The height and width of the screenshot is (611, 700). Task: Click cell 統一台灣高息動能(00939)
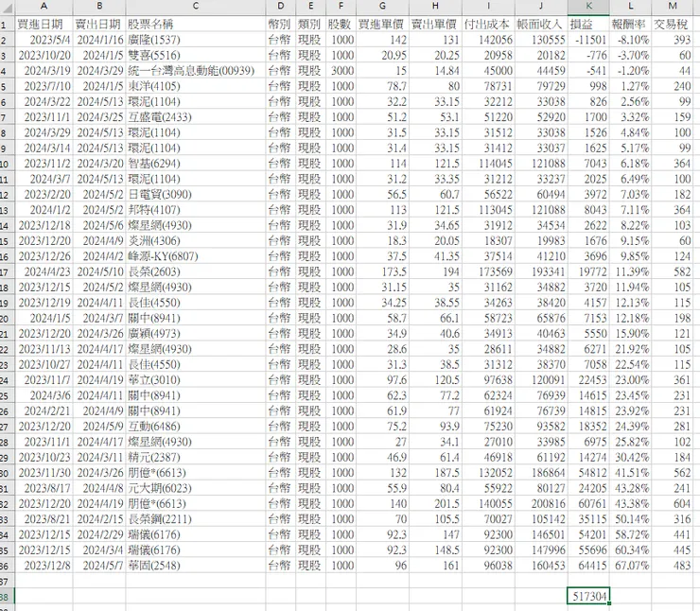click(x=196, y=71)
